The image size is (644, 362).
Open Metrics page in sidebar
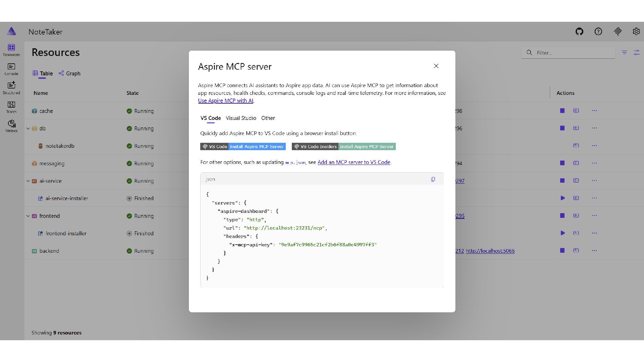tap(11, 126)
